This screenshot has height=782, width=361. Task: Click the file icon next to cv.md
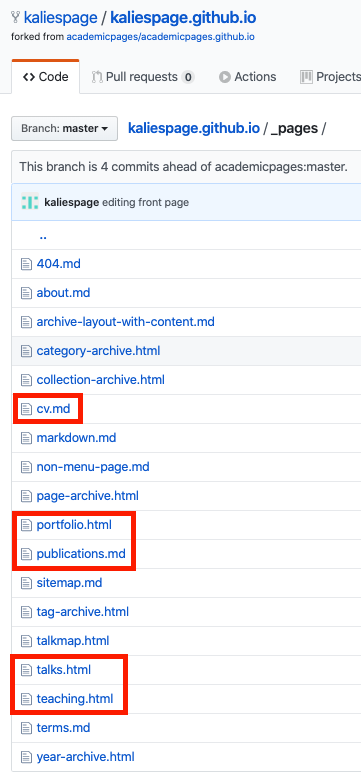point(26,409)
